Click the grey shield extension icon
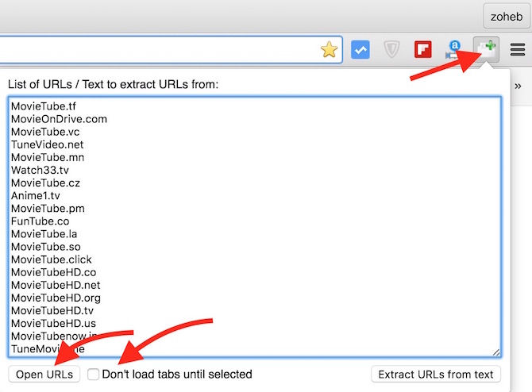Screen dimensions: 532x392 click(x=391, y=49)
